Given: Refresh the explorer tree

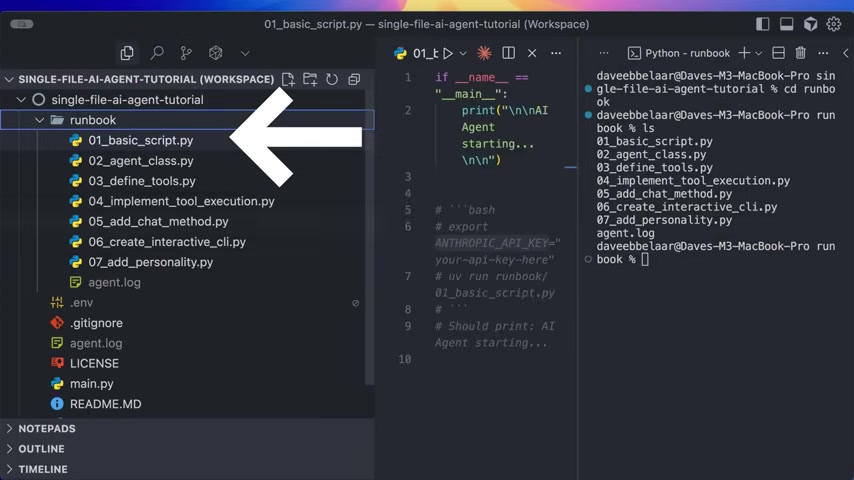Looking at the screenshot, I should [x=332, y=80].
